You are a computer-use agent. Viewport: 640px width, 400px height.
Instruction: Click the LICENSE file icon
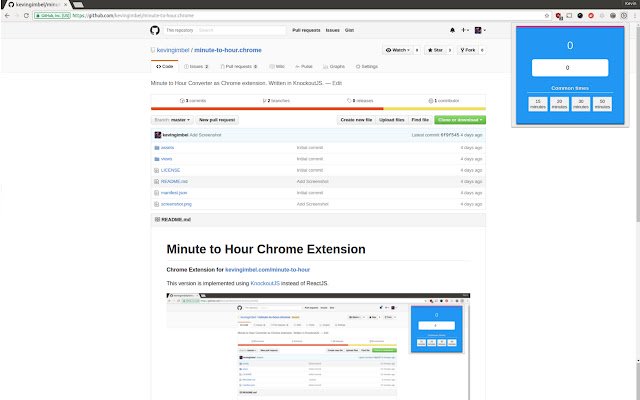tap(156, 170)
